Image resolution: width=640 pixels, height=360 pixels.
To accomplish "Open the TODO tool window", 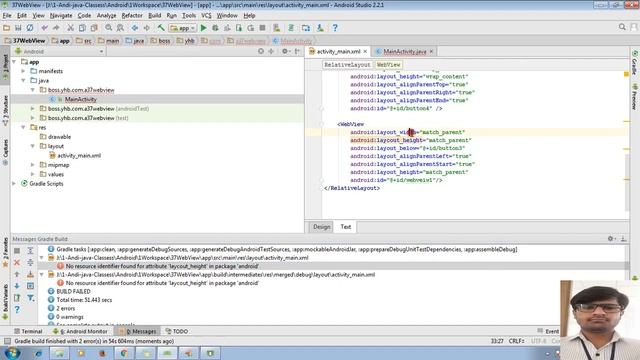I will click(177, 331).
